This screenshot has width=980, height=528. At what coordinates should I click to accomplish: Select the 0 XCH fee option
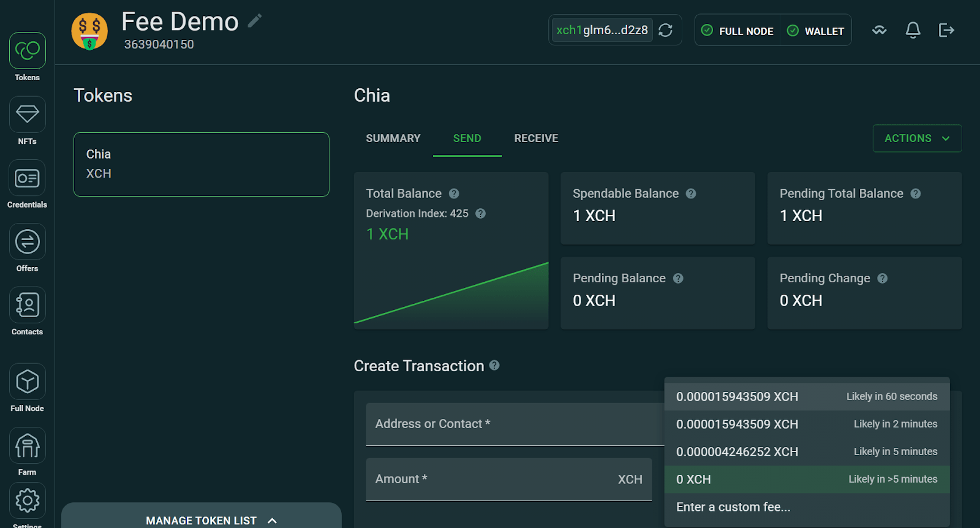coord(806,479)
